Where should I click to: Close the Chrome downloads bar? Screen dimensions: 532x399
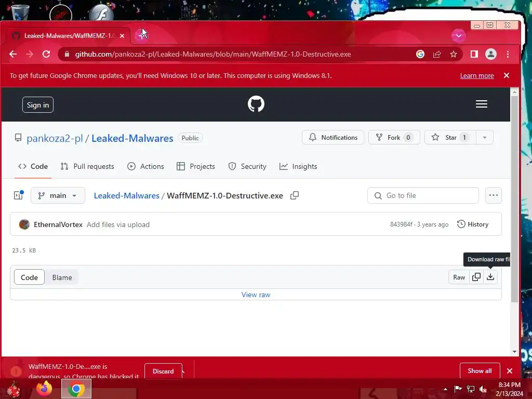510,371
